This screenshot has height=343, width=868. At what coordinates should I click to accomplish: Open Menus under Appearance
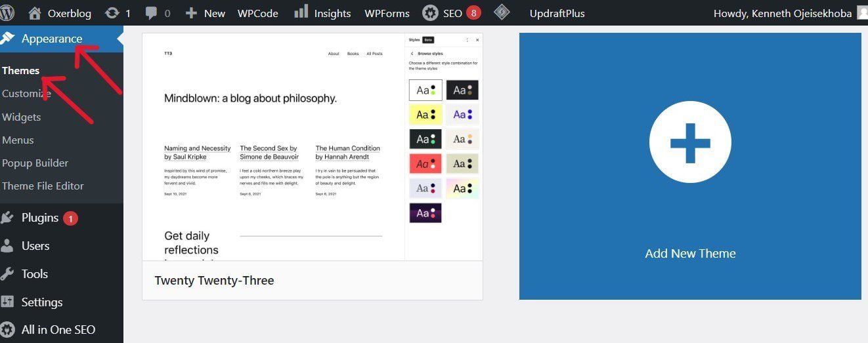[x=18, y=140]
